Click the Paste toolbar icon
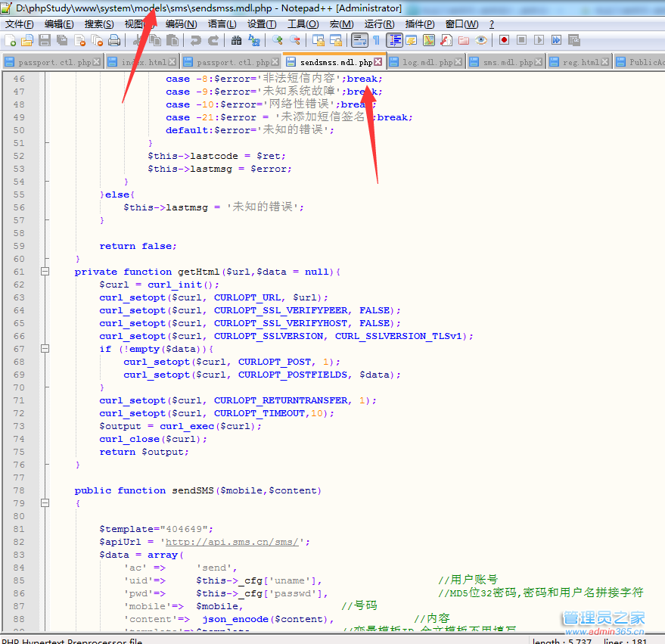 (172, 40)
